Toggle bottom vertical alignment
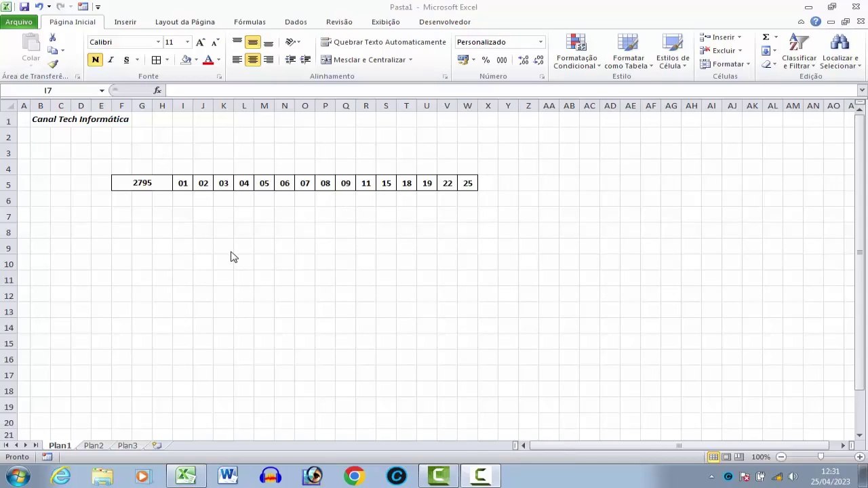Viewport: 868px width, 488px height. click(x=268, y=42)
